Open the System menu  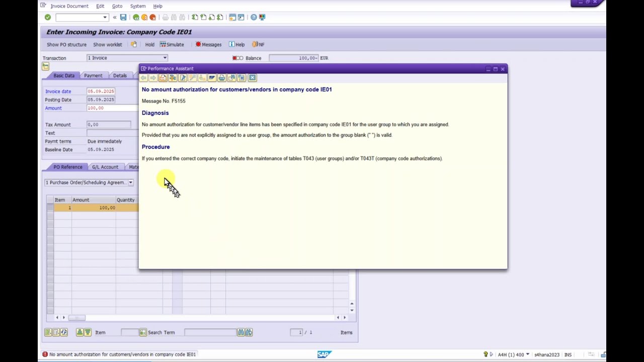(138, 6)
